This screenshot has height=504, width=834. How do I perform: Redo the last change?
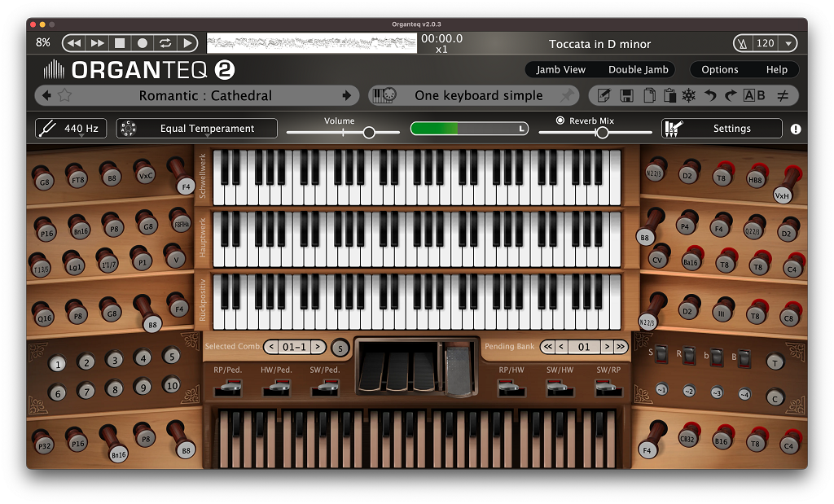[x=731, y=96]
